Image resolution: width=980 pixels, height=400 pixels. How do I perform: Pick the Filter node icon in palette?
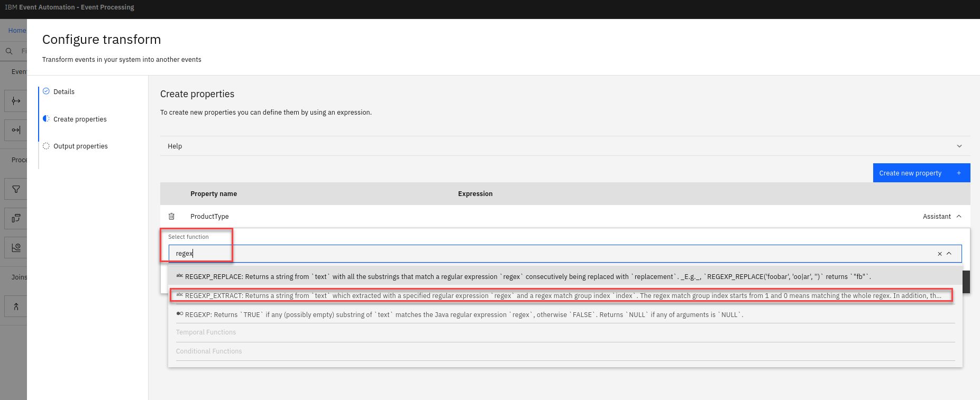click(16, 189)
